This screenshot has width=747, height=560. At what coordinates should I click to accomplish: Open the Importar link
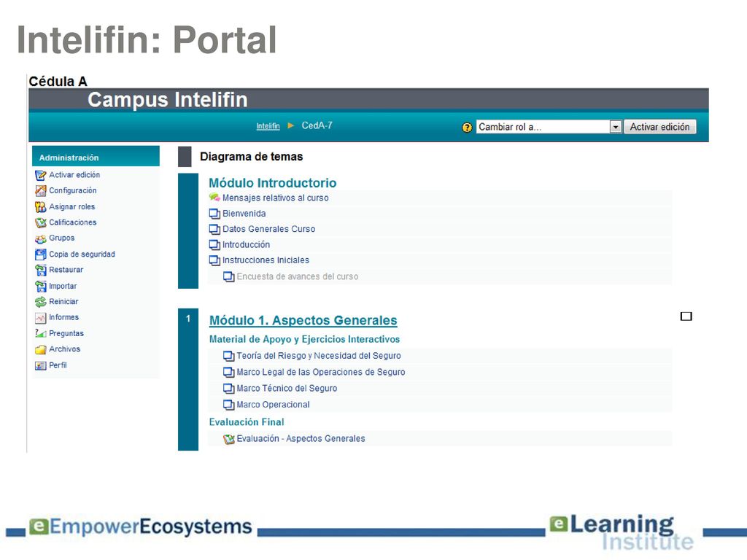63,286
